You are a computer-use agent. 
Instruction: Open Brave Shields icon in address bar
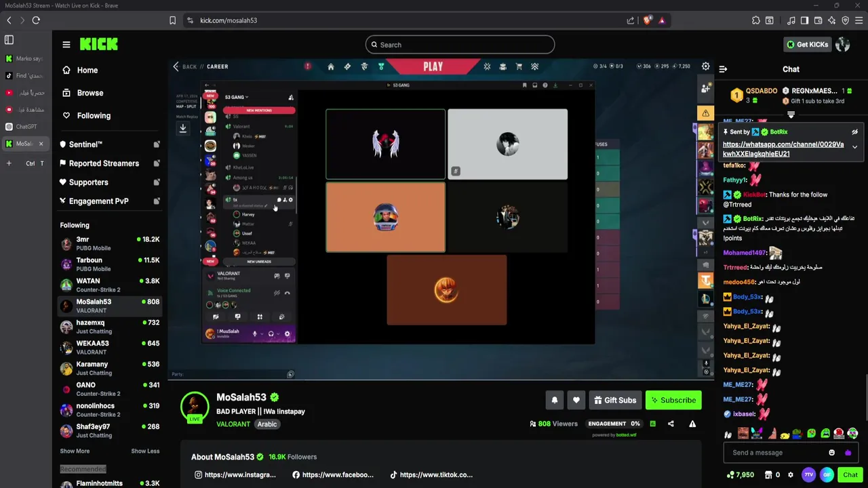pyautogui.click(x=647, y=20)
